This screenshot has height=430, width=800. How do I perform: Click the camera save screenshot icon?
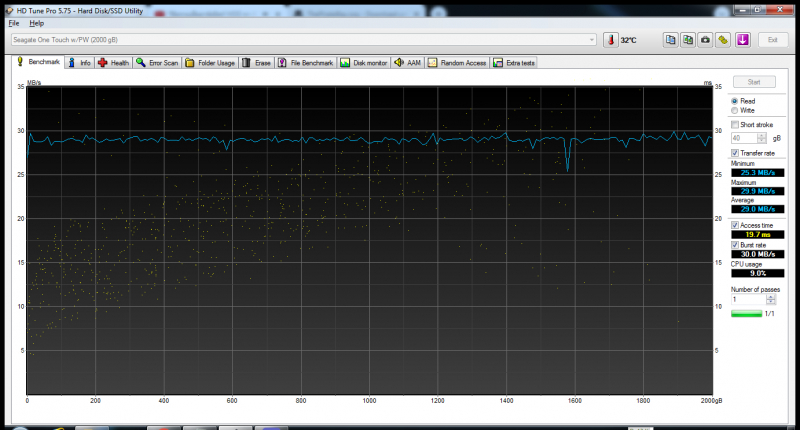click(706, 40)
